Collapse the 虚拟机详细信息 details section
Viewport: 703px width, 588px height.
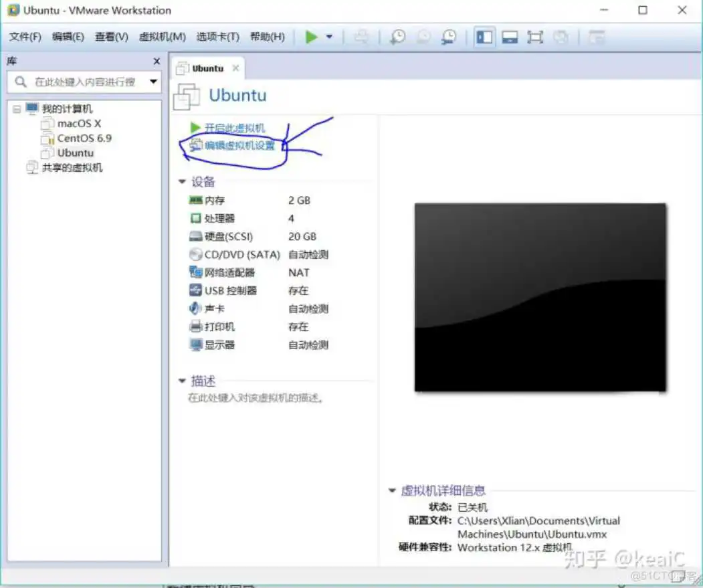click(x=391, y=490)
